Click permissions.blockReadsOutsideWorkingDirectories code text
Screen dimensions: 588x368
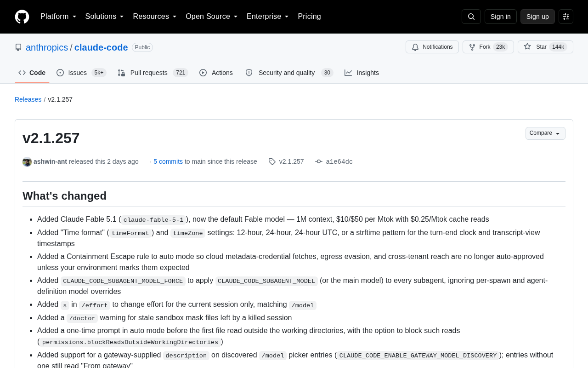point(130,342)
